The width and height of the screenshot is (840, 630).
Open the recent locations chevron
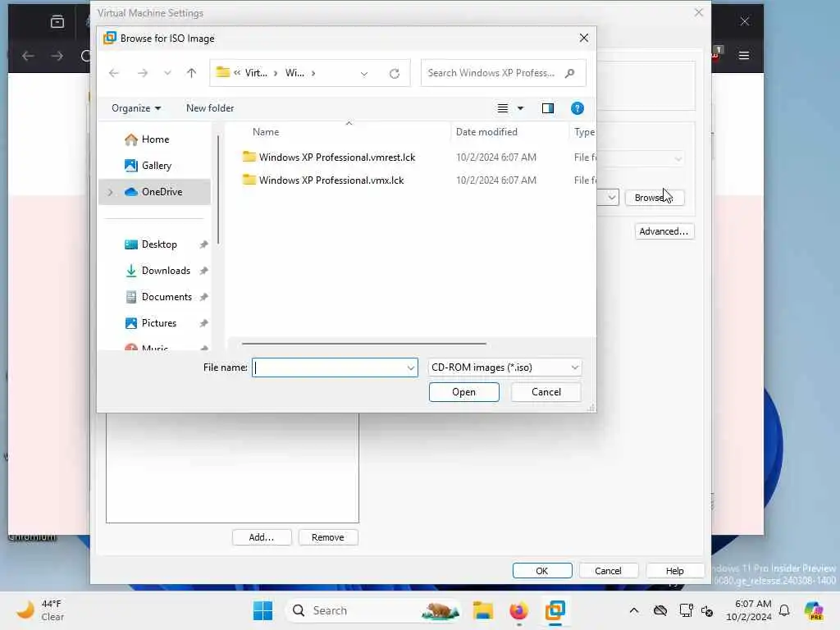(x=167, y=73)
